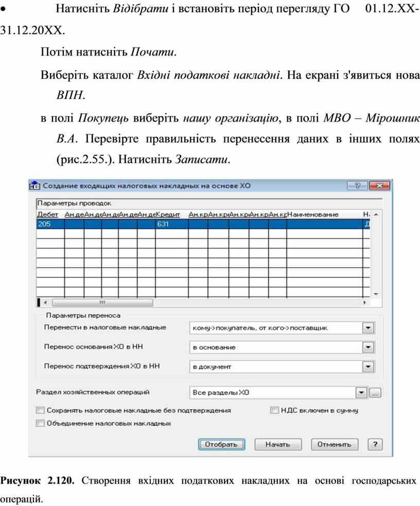Click the Дебет column header
This screenshot has height=506, width=420.
pyautogui.click(x=48, y=215)
